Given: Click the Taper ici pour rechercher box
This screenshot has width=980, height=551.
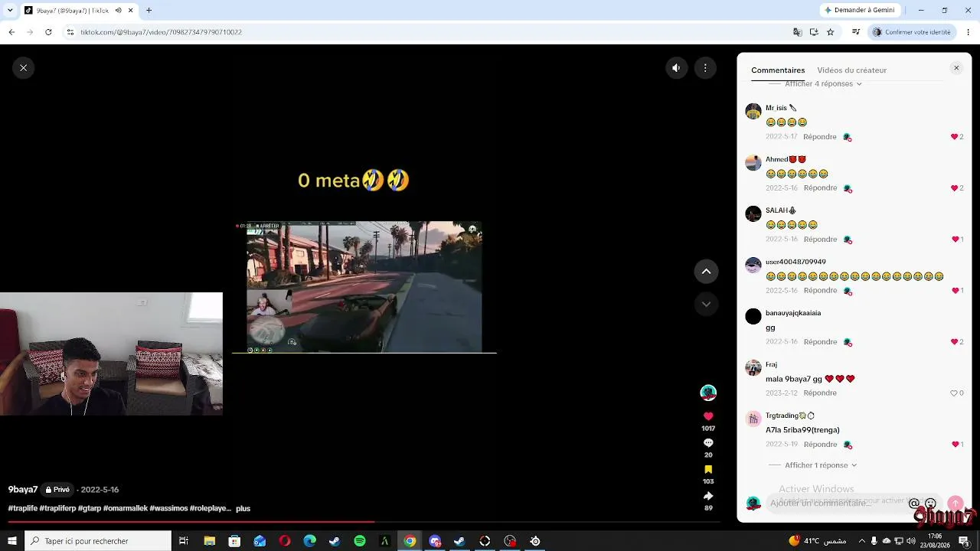Looking at the screenshot, I should [98, 541].
